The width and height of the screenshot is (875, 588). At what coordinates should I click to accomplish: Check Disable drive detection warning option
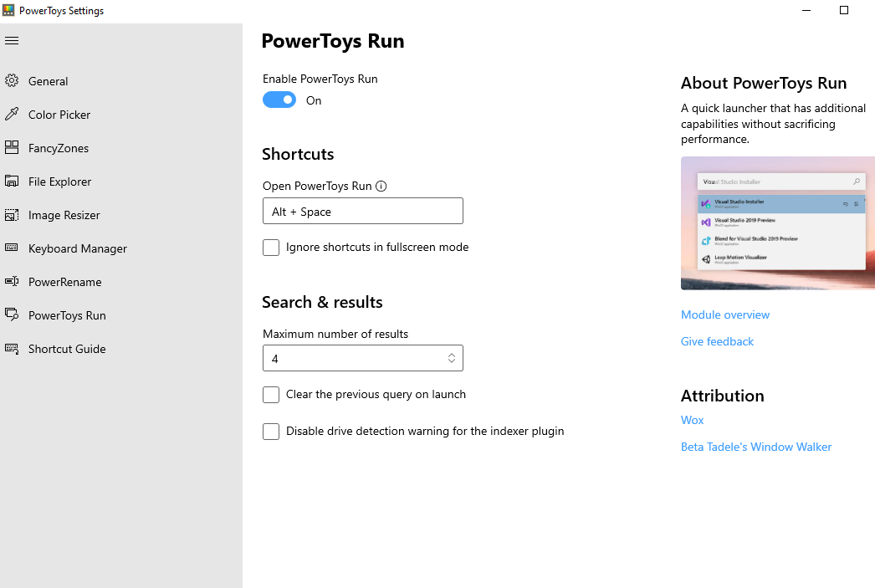pos(271,431)
